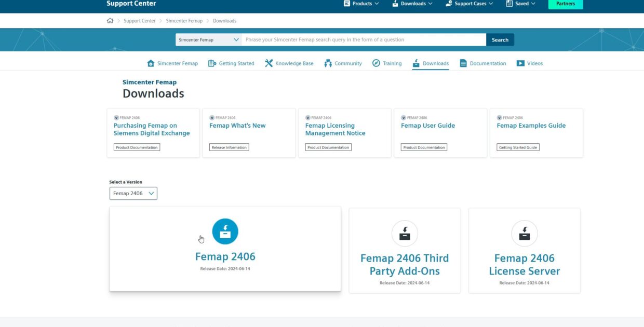
Task: Open Femap 2406 Third Party Add-Ons title
Action: pyautogui.click(x=405, y=265)
